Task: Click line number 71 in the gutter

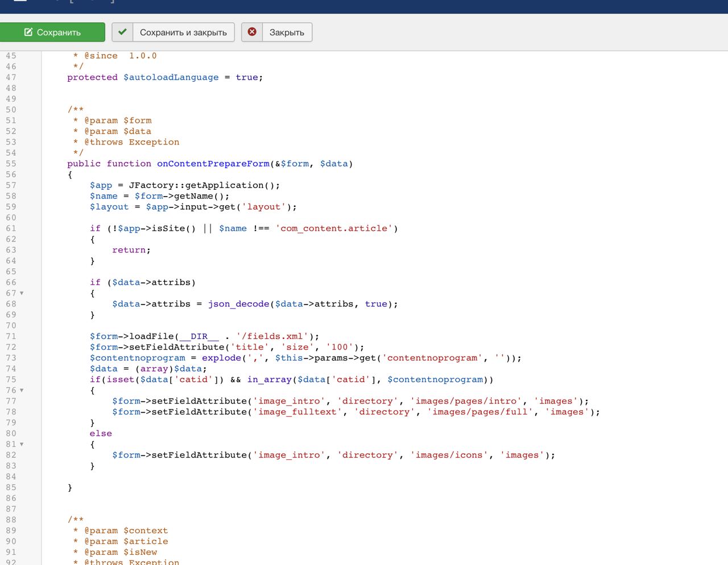Action: (x=11, y=336)
